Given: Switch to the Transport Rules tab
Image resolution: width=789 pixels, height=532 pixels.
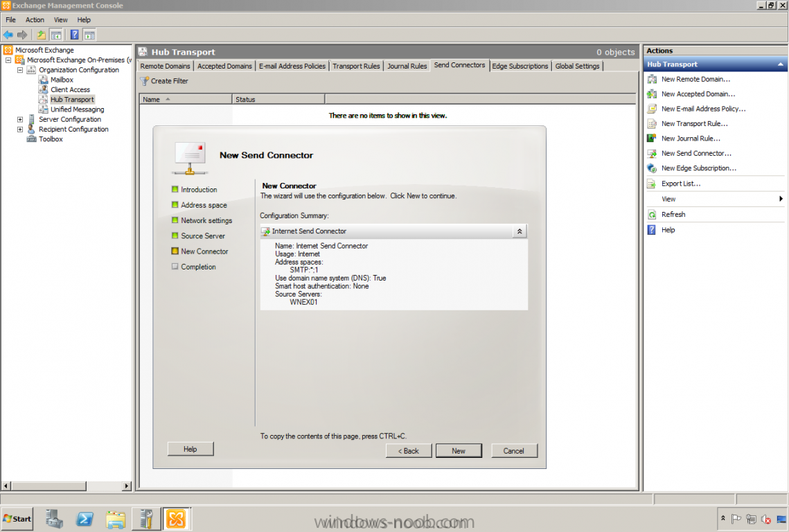Looking at the screenshot, I should 356,66.
